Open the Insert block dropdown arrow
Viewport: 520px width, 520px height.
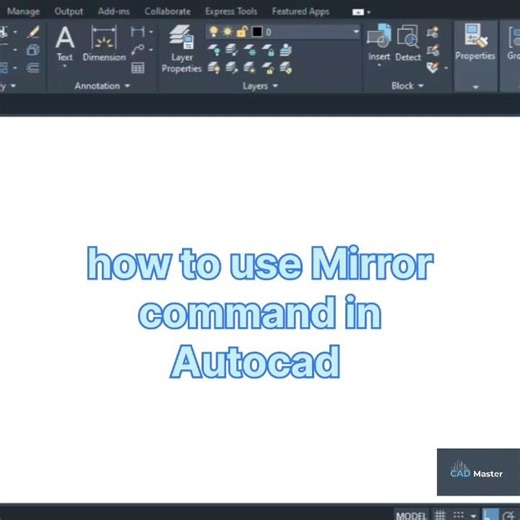379,65
